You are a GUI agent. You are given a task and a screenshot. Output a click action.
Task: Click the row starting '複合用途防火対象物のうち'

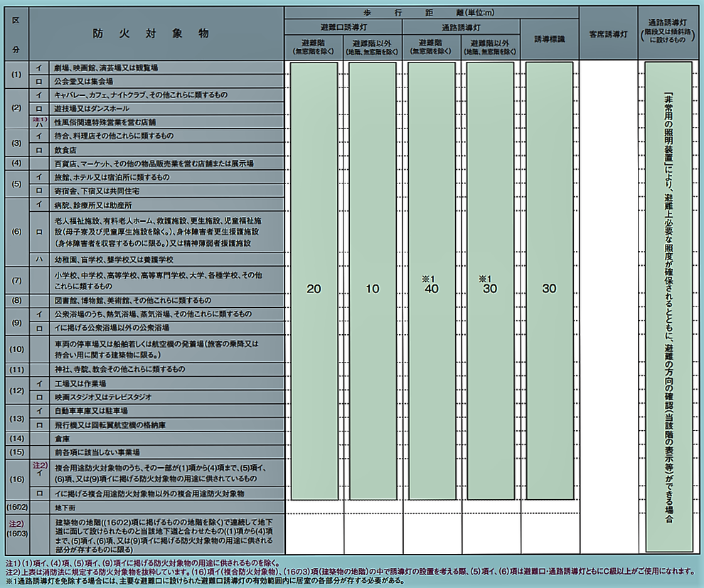pos(166,473)
